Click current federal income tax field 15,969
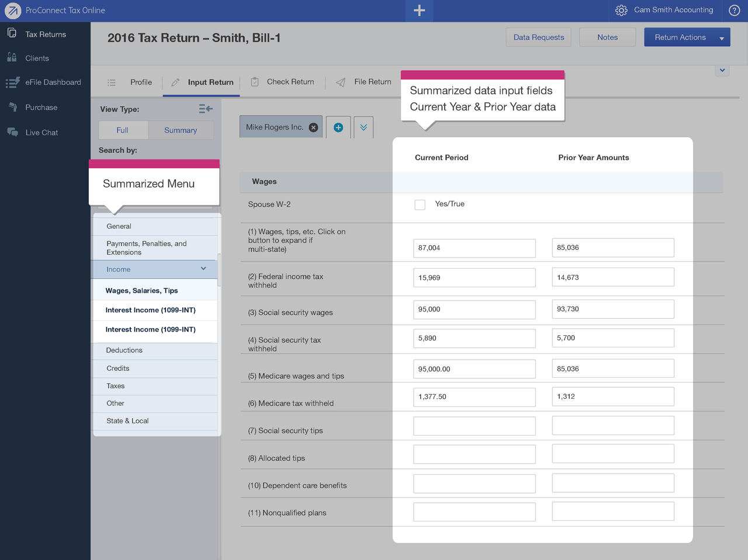748x560 pixels. (x=475, y=278)
